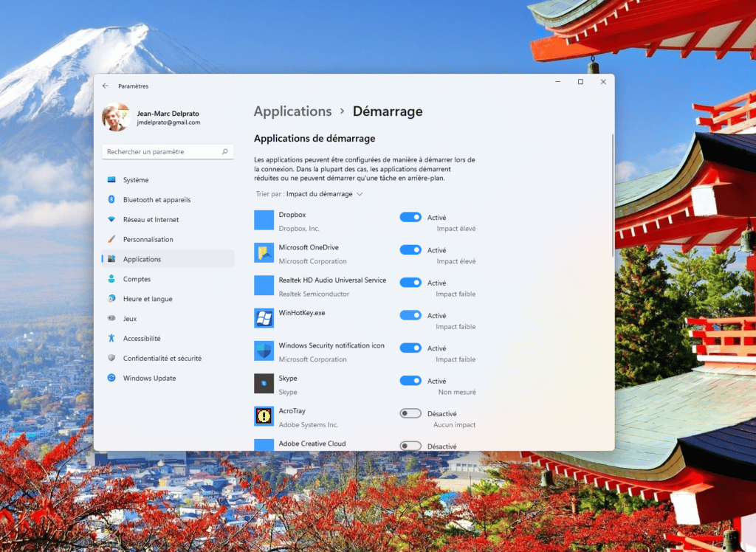The width and height of the screenshot is (756, 552).
Task: Open the Trier par sort dropdown
Action: [306, 193]
